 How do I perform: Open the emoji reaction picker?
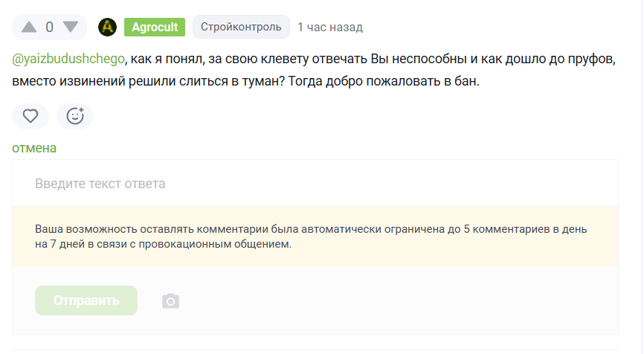coord(75,116)
